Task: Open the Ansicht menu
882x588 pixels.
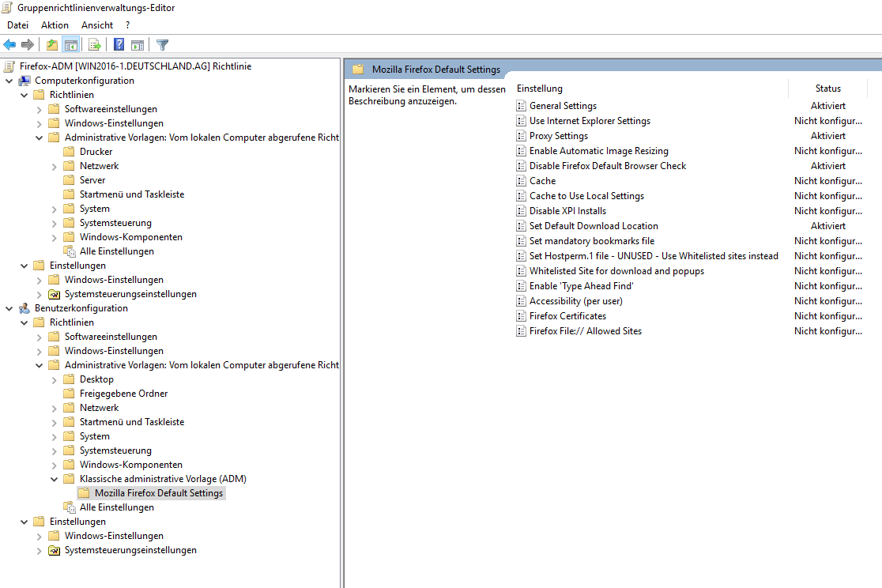Action: [x=97, y=25]
